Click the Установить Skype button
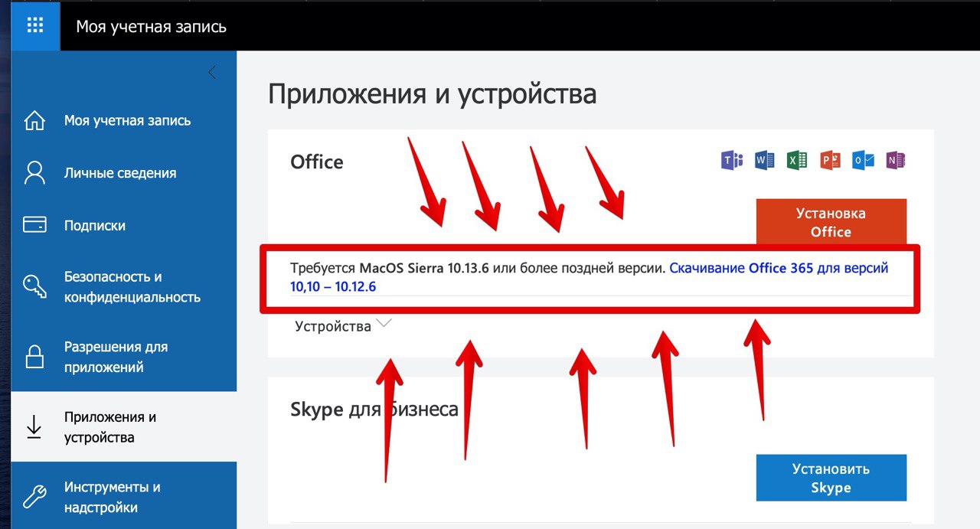980x529 pixels. [x=831, y=478]
